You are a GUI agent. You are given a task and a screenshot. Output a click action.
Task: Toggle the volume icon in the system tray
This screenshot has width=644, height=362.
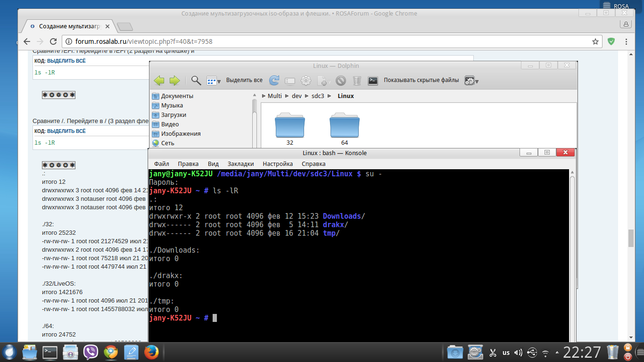point(518,352)
